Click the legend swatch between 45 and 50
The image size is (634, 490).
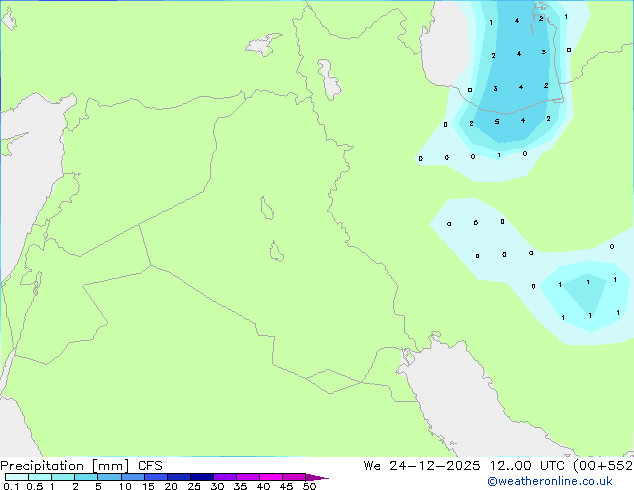pos(294,477)
